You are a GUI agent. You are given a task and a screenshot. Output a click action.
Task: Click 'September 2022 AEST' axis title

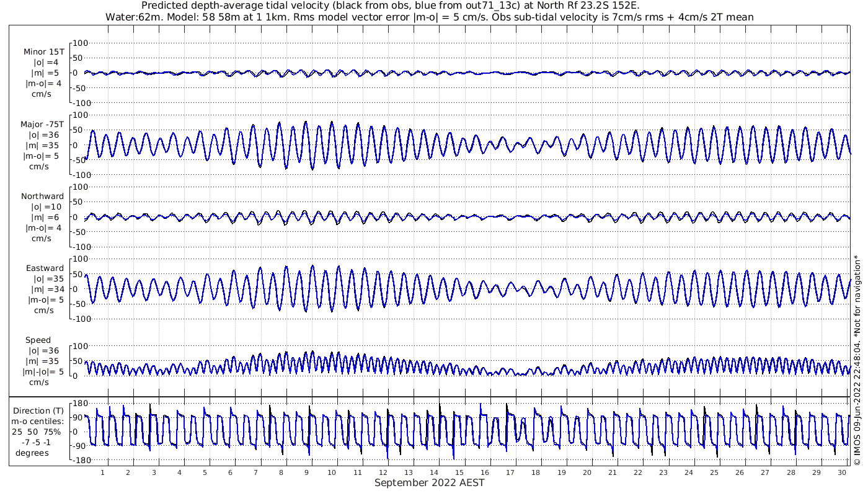point(430,482)
